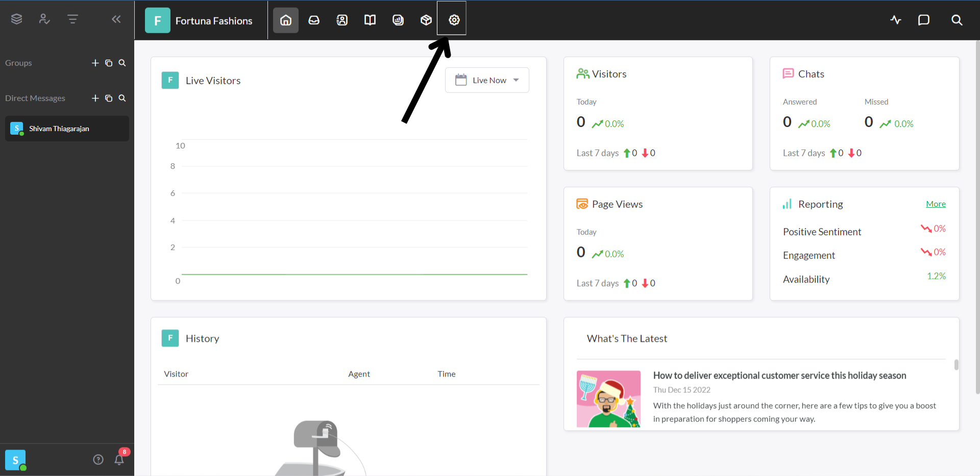Click the Page Views card title

(617, 204)
